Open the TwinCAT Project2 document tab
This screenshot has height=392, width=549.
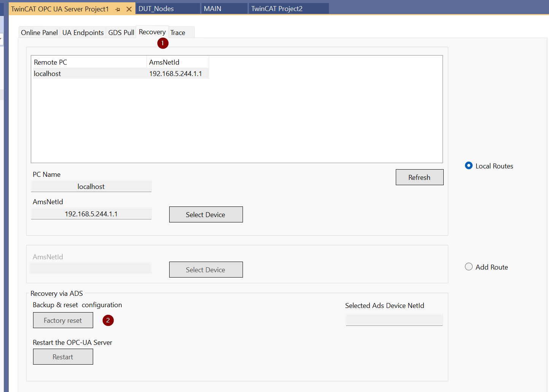pos(289,9)
